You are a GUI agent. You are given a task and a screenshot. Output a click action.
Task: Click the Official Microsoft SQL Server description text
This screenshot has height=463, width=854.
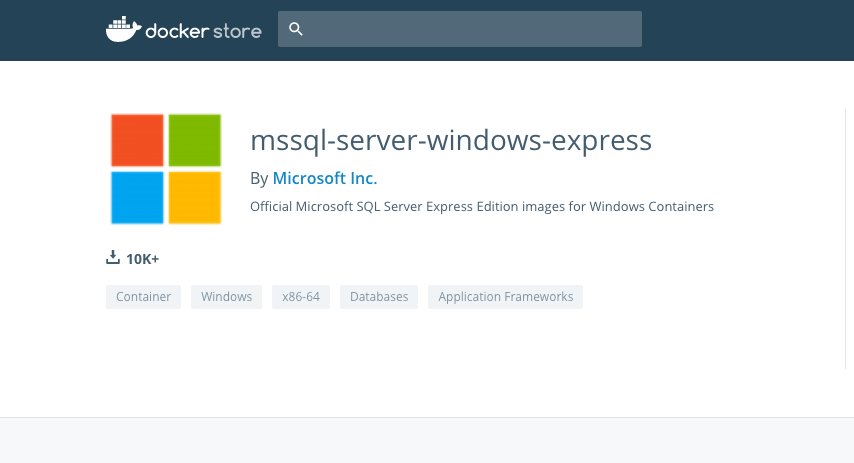click(x=482, y=206)
